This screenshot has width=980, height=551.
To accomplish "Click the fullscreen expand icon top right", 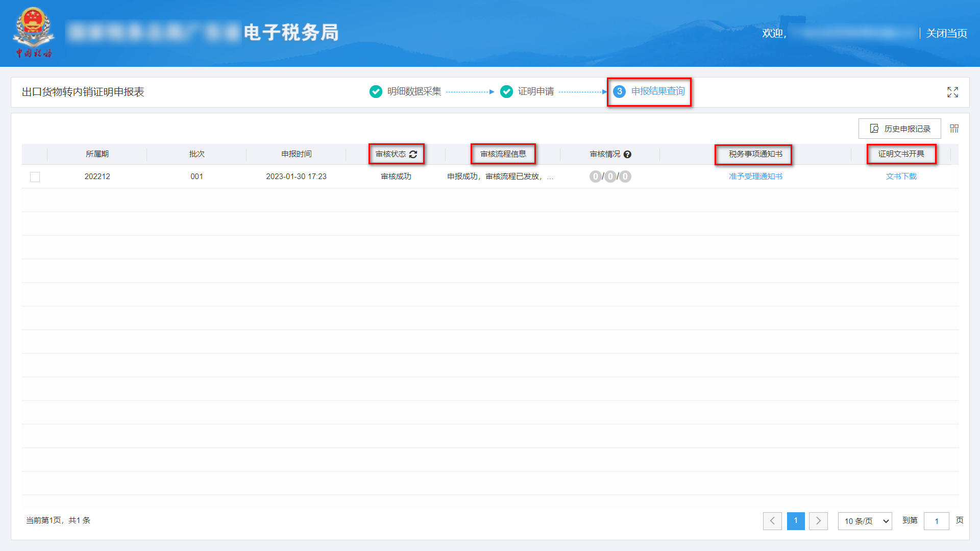I will 952,92.
